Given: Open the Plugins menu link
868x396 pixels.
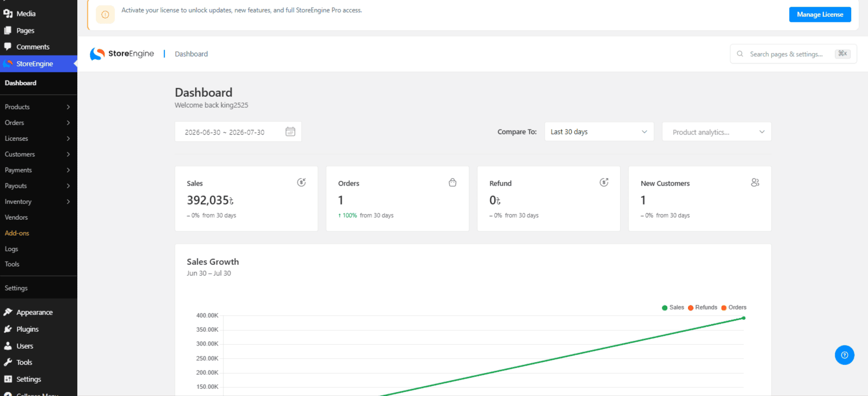Looking at the screenshot, I should point(27,329).
